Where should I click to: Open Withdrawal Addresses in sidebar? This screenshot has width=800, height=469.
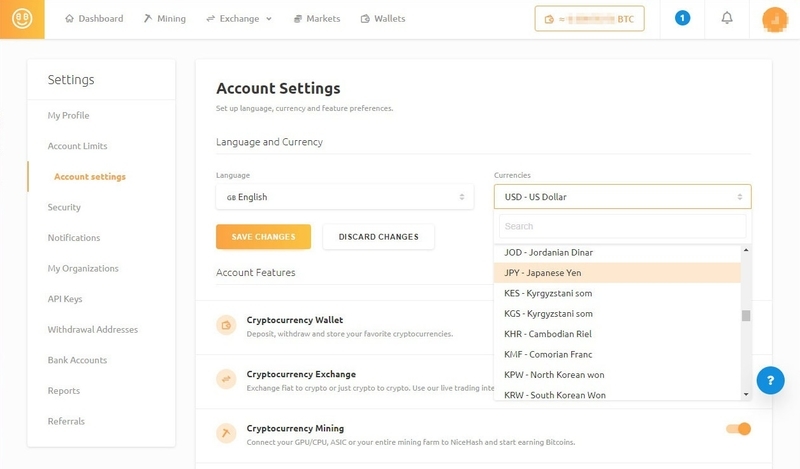[x=93, y=330]
